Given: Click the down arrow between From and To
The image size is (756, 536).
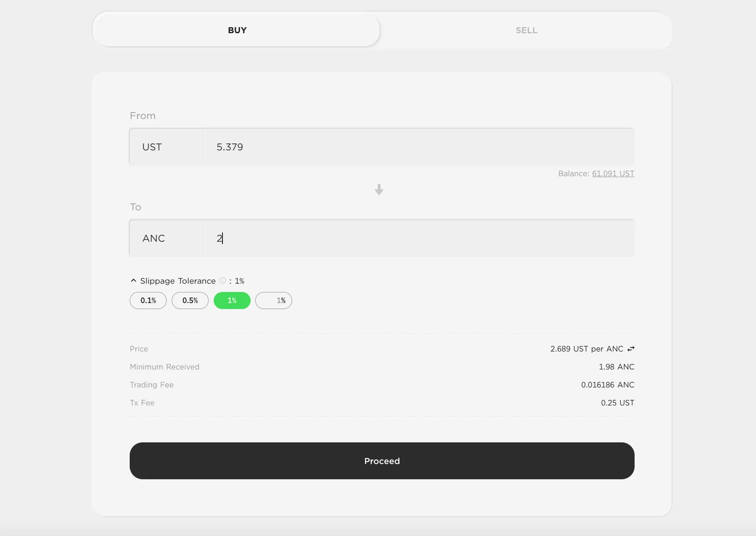Looking at the screenshot, I should pyautogui.click(x=379, y=190).
